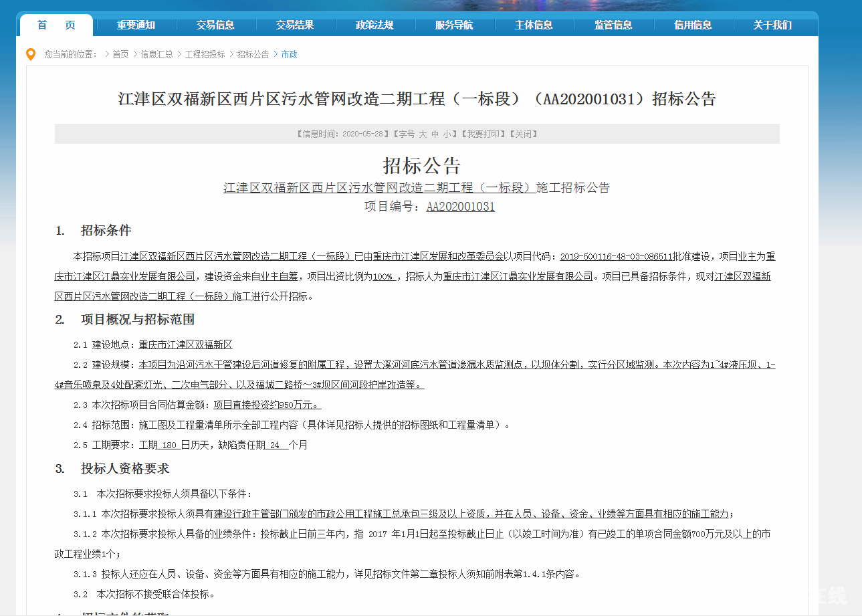The height and width of the screenshot is (616, 862).
Task: Click section heading 投标人资格要求
Action: click(x=125, y=469)
